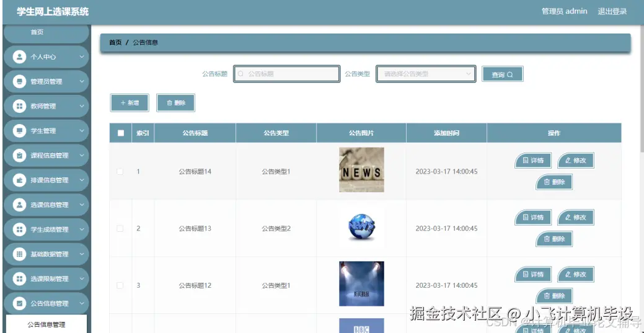Image resolution: width=644 pixels, height=333 pixels.
Task: Click the 公告标题 column header
Action: [195, 133]
